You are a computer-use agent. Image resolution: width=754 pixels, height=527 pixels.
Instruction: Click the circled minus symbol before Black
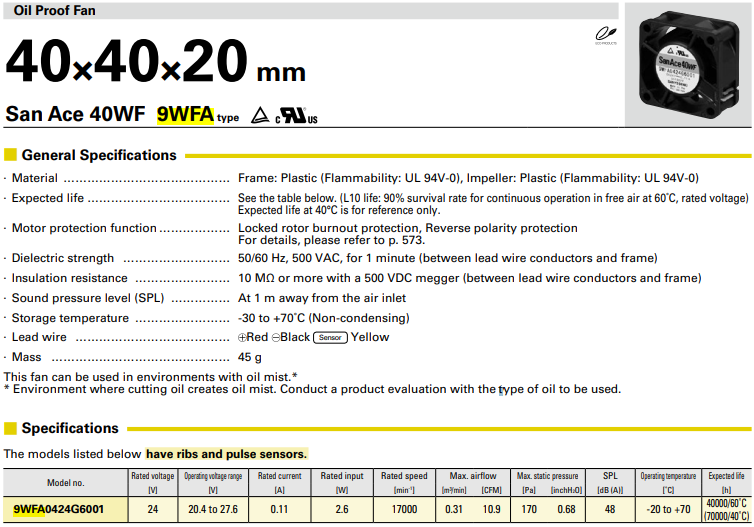point(276,338)
